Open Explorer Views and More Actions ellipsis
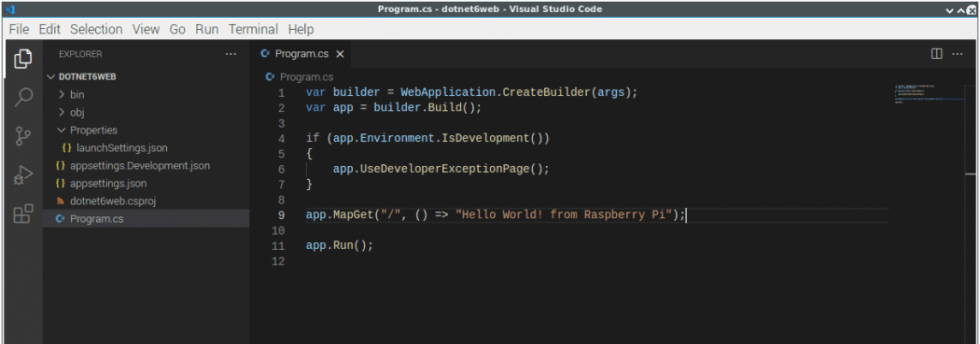Image resolution: width=980 pixels, height=344 pixels. tap(231, 54)
